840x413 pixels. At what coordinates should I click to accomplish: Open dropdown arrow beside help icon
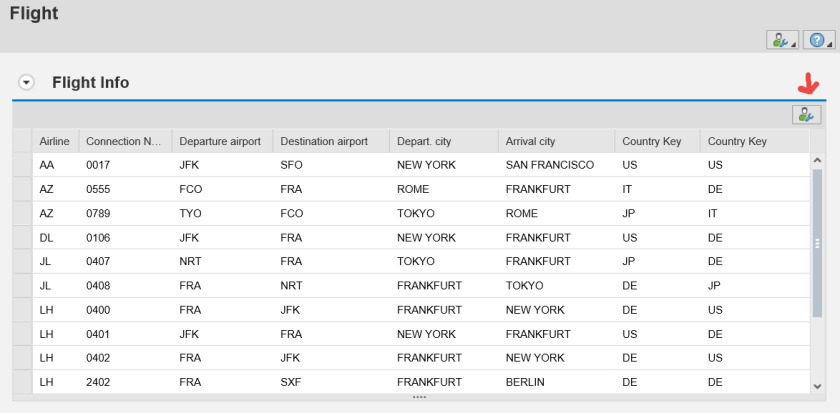(x=830, y=44)
